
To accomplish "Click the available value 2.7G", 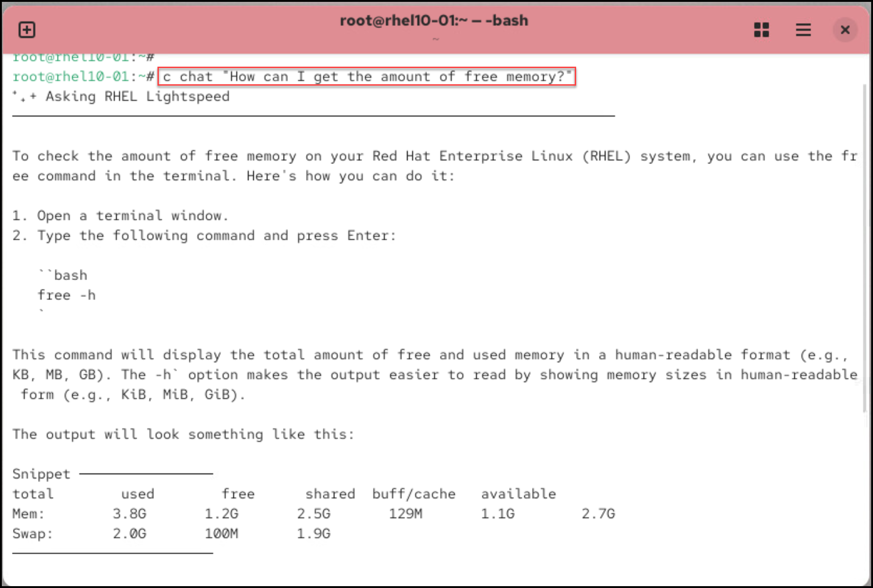I will point(598,513).
